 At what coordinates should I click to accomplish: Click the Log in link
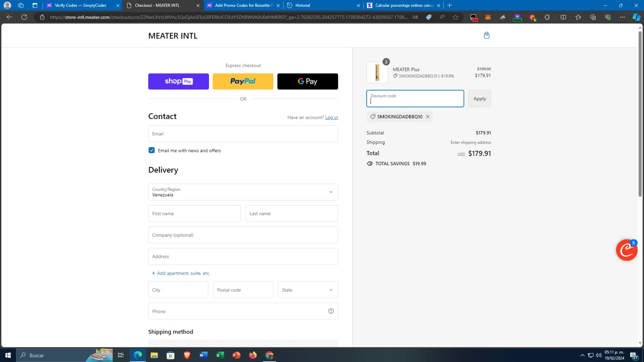pos(331,118)
